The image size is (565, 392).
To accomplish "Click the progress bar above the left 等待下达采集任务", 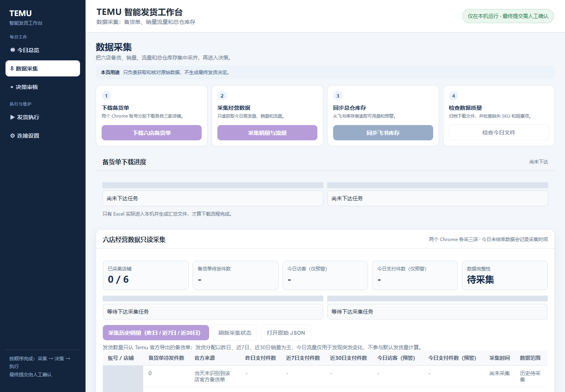I will coord(213,299).
